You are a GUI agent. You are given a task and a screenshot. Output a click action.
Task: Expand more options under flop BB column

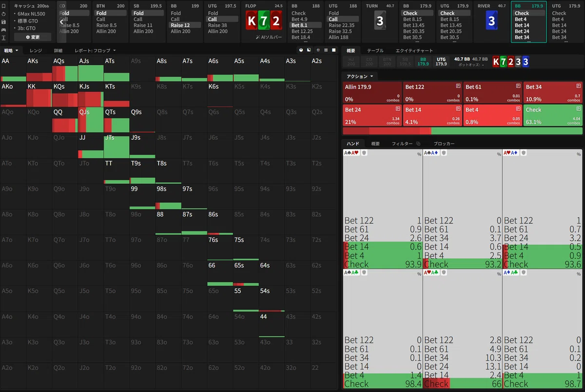coord(306,41)
